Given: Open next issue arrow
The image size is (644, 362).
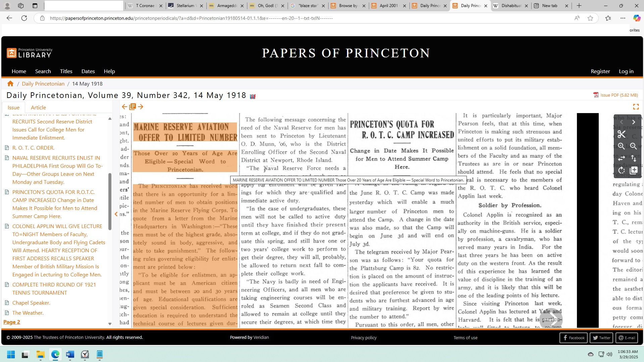Looking at the screenshot, I should pos(141,107).
